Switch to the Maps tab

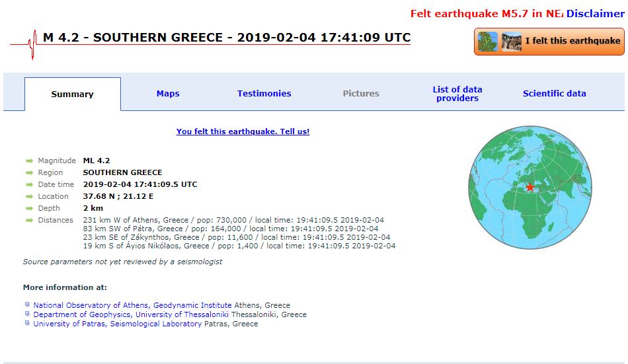point(168,94)
